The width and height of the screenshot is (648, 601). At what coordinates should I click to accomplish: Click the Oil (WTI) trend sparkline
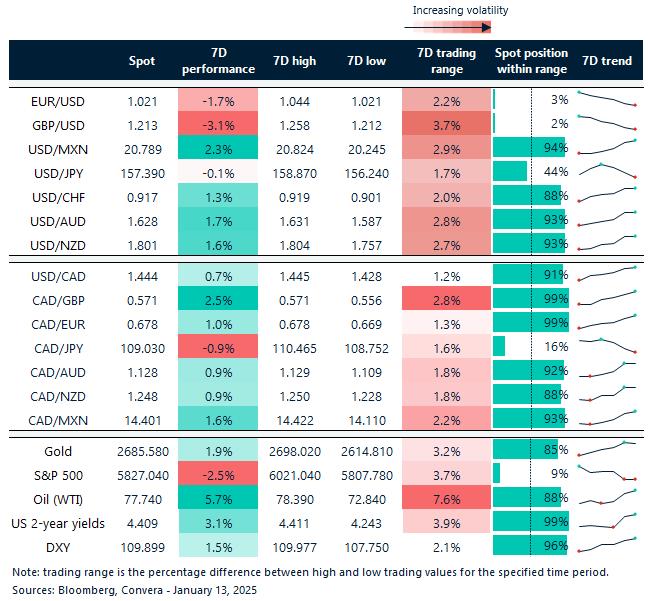pos(608,497)
